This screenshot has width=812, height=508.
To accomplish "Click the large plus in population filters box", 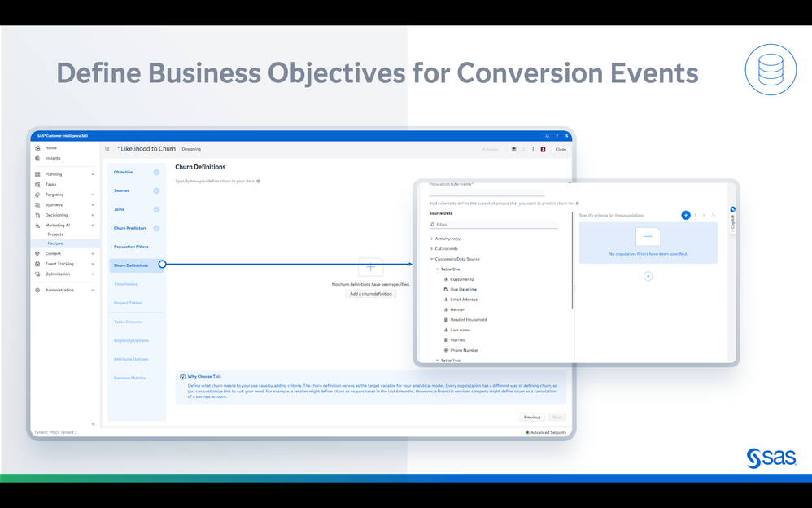I will coord(648,237).
